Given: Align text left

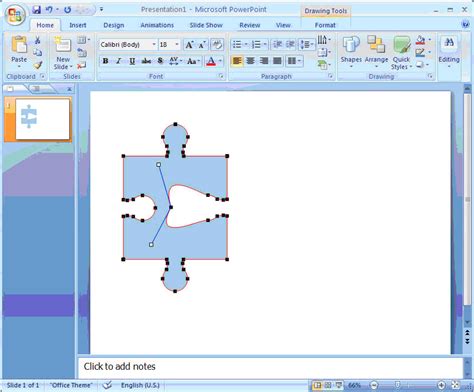Looking at the screenshot, I should (x=237, y=61).
